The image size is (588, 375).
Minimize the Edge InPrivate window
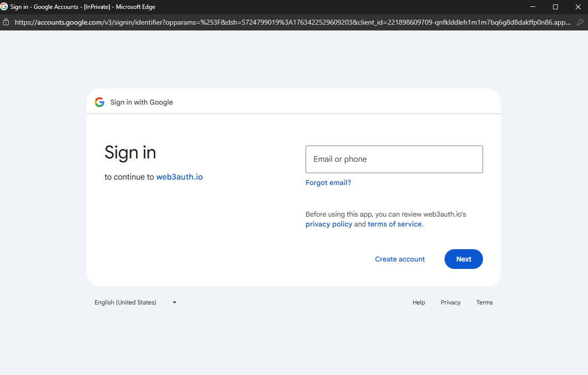click(532, 7)
